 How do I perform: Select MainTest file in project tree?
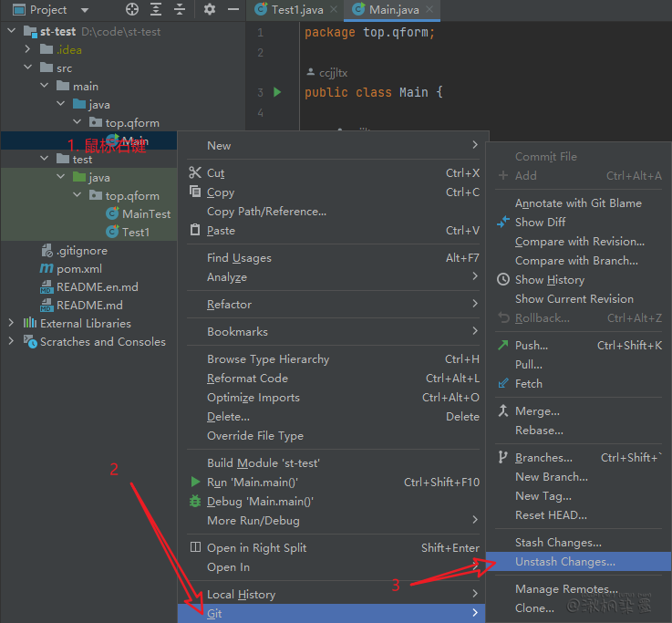click(x=146, y=213)
